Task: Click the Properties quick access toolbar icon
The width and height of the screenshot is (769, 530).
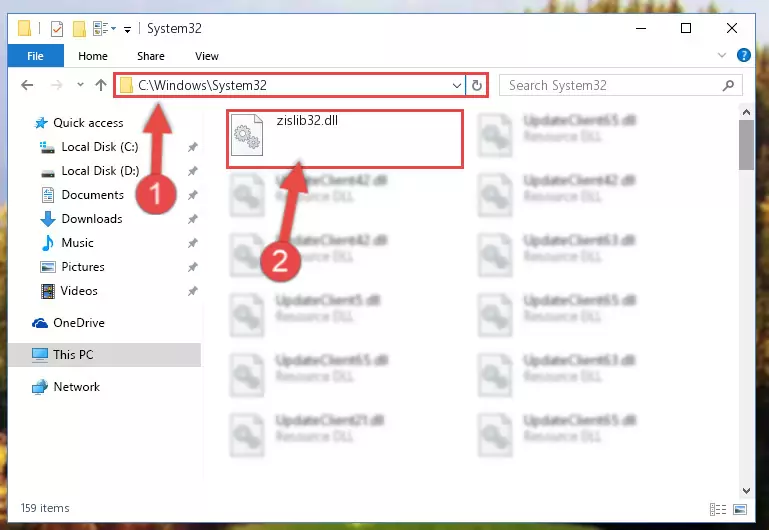Action: (x=57, y=29)
